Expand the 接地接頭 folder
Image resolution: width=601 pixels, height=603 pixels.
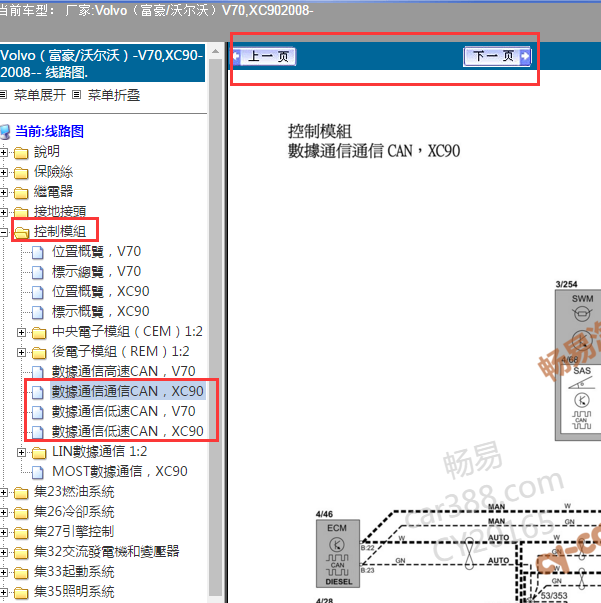[4, 212]
